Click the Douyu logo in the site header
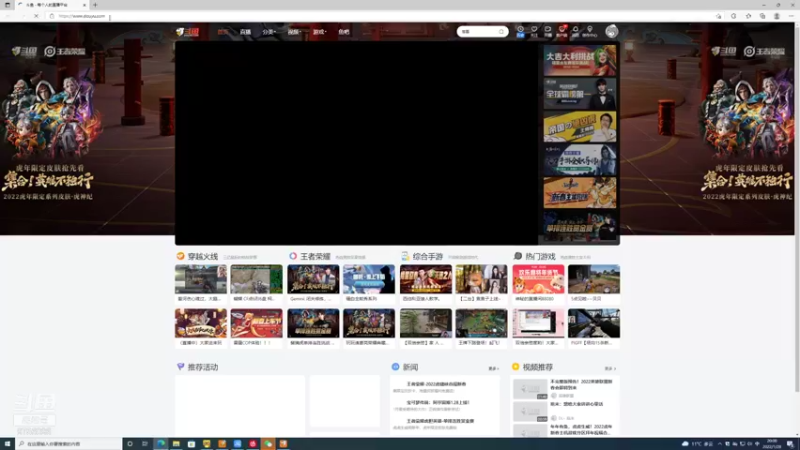The image size is (800, 450). (x=187, y=32)
